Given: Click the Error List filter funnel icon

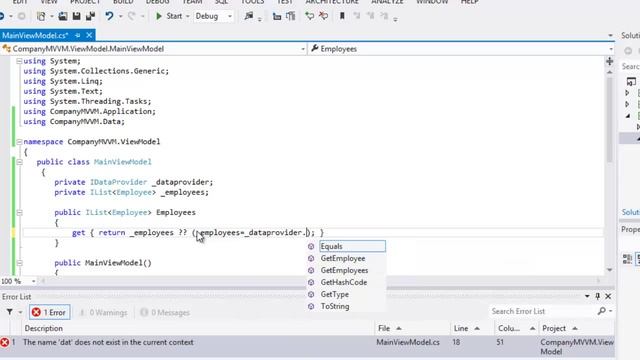Looking at the screenshot, I should coord(9,312).
